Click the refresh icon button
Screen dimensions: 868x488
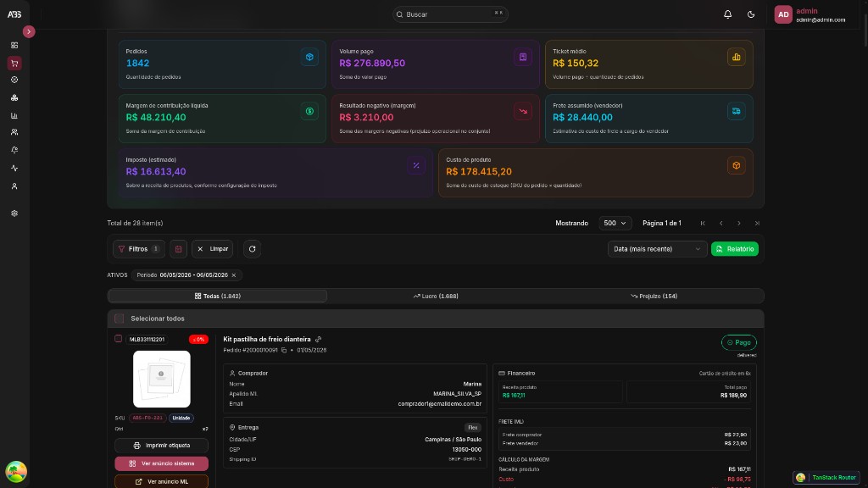[252, 249]
